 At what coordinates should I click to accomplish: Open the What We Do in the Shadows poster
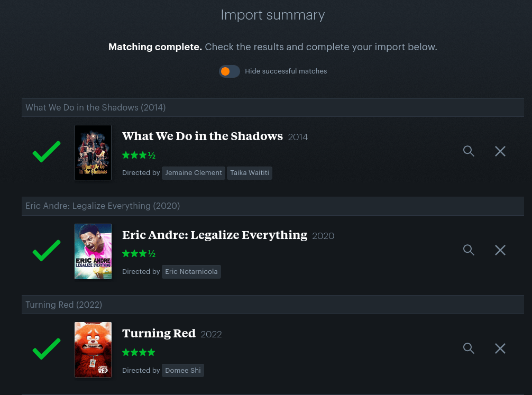pos(93,152)
